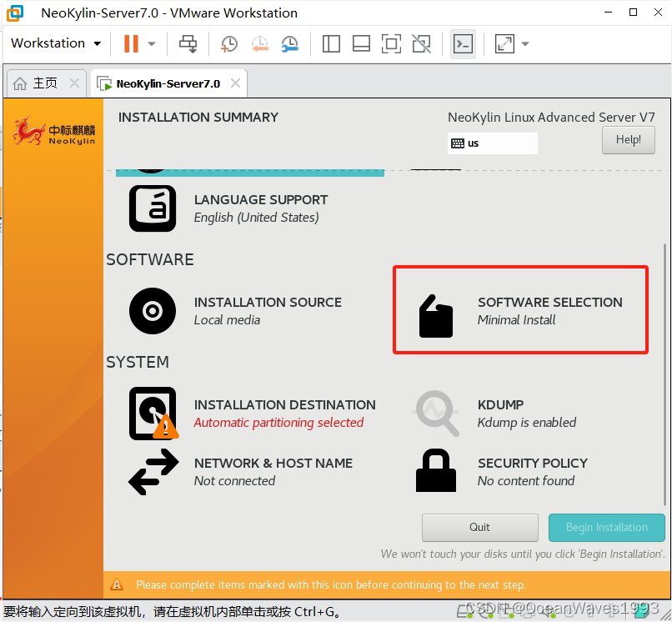Take a snapshot of this virtual machine

(x=229, y=43)
